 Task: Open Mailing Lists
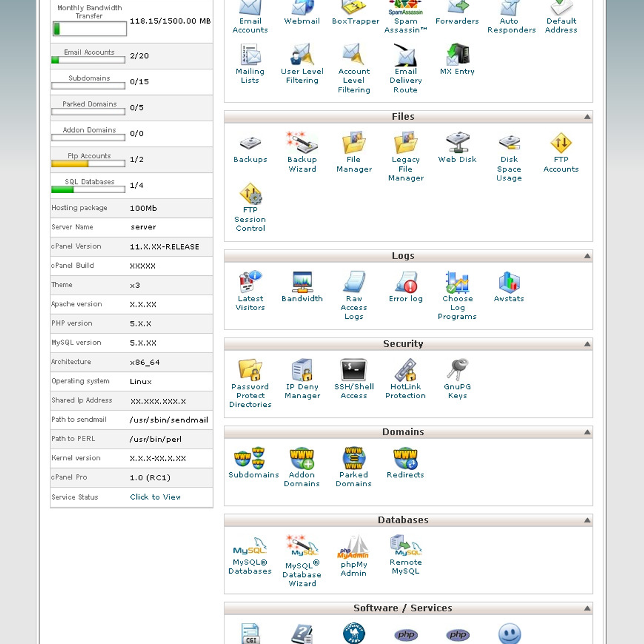250,64
